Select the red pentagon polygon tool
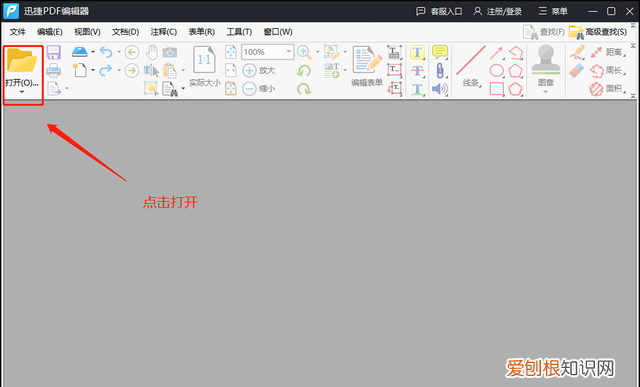The height and width of the screenshot is (387, 640). click(x=516, y=70)
